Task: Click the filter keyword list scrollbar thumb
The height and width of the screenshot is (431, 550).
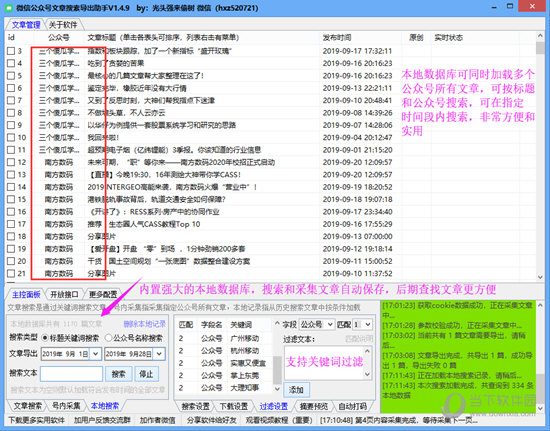Action: click(x=277, y=370)
